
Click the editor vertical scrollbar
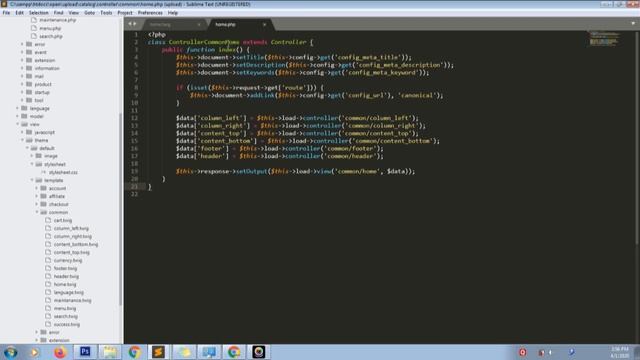click(637, 139)
